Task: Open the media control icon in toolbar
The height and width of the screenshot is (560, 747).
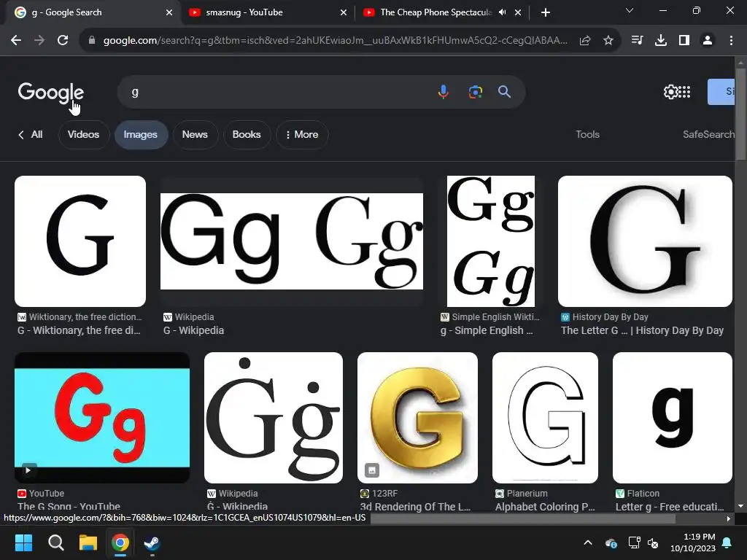Action: [637, 41]
